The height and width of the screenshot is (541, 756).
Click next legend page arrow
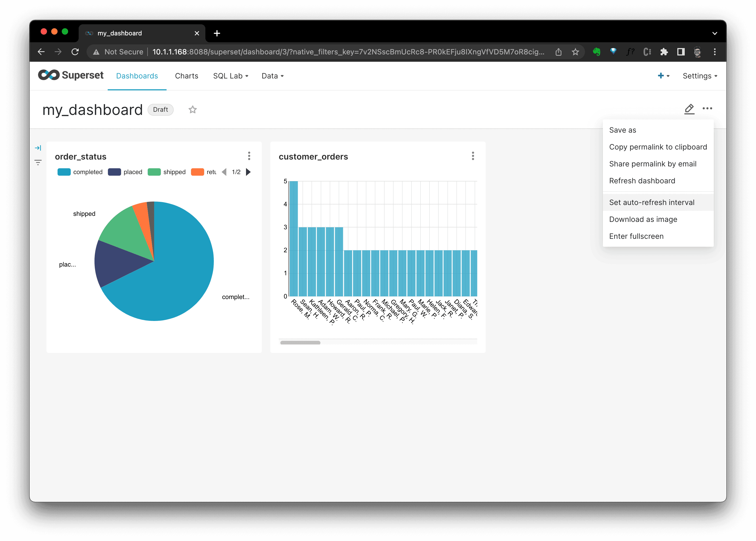(x=248, y=172)
